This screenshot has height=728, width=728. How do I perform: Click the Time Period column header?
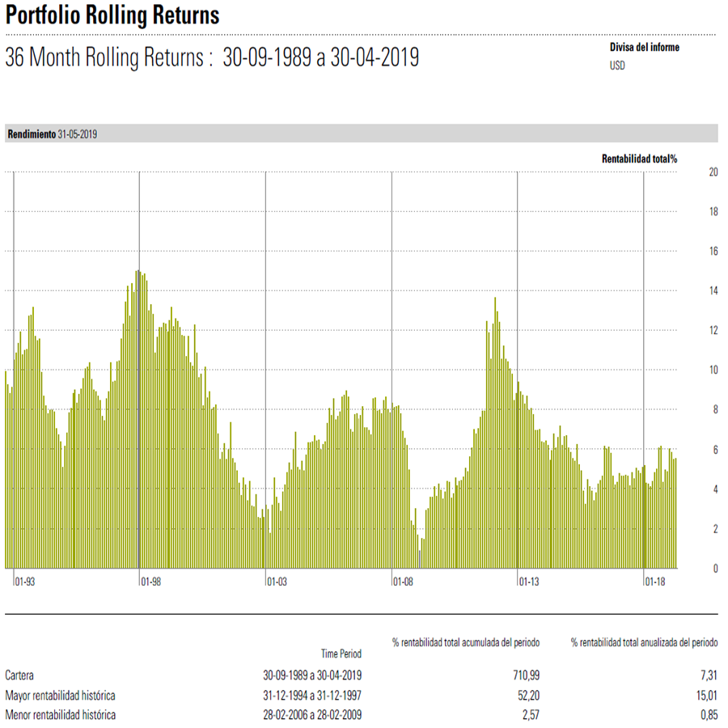click(341, 654)
